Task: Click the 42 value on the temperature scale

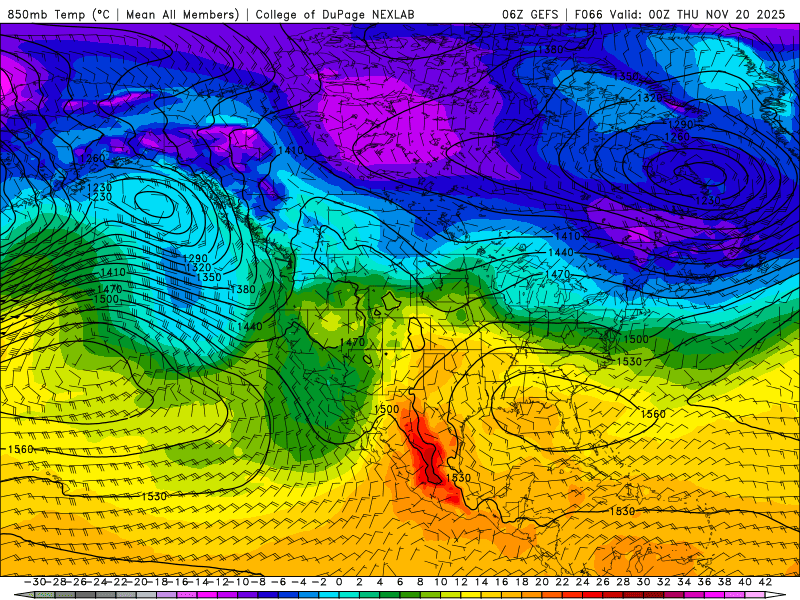Action: tap(765, 582)
